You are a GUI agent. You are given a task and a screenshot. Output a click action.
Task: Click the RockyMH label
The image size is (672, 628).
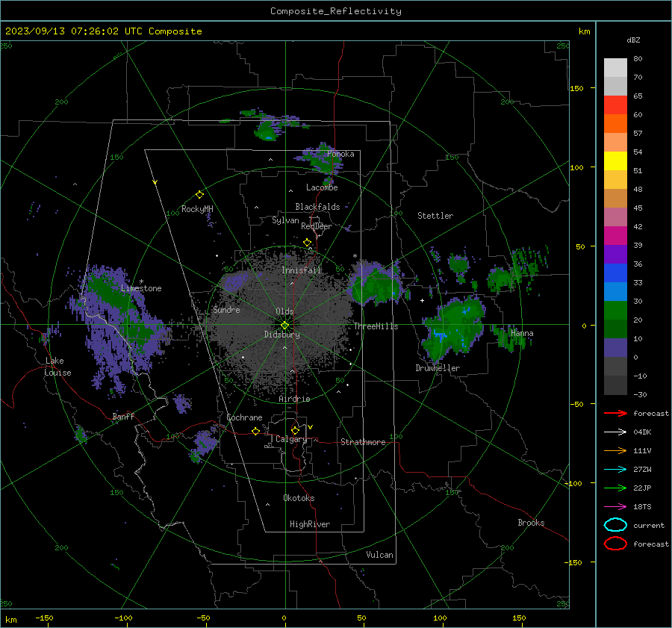(197, 209)
